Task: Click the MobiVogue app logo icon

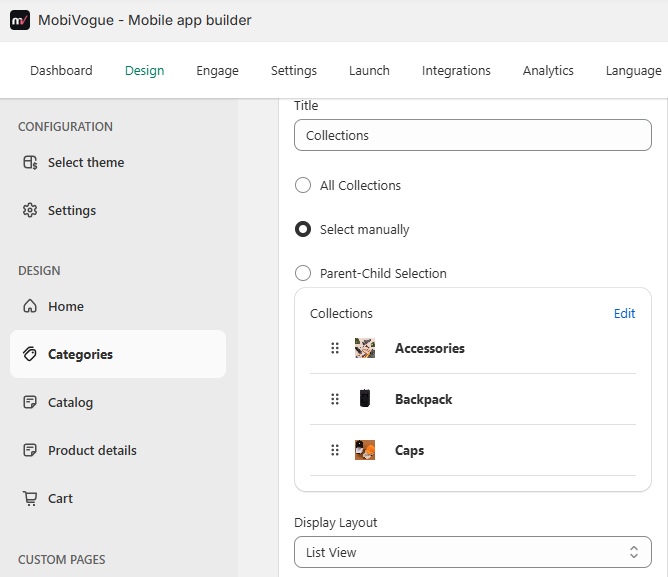Action: click(20, 20)
